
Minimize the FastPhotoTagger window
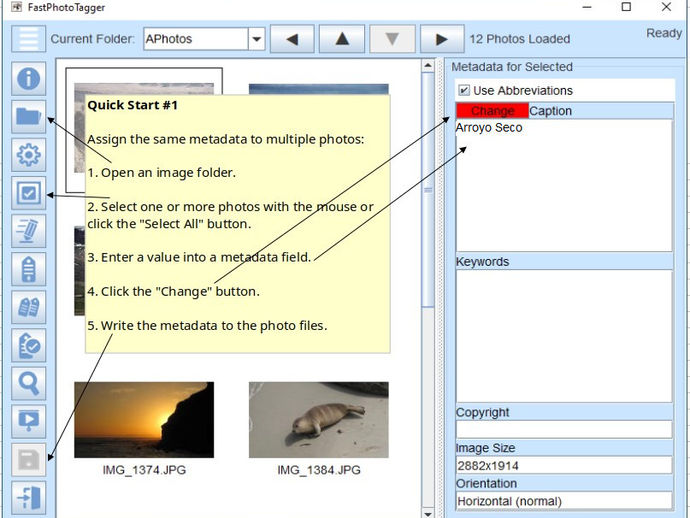tap(587, 7)
